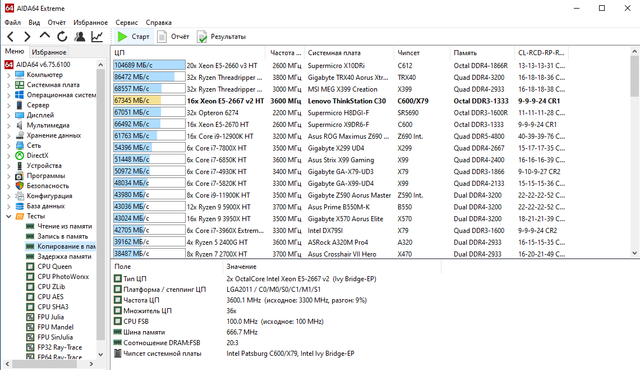640x370 pixels.
Task: Open Результаты toolbar button
Action: tap(222, 37)
